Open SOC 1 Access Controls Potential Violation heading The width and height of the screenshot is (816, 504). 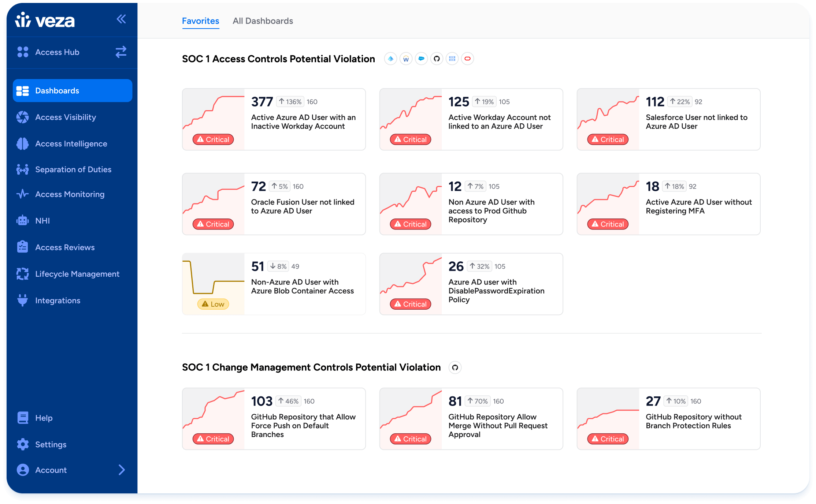click(278, 59)
